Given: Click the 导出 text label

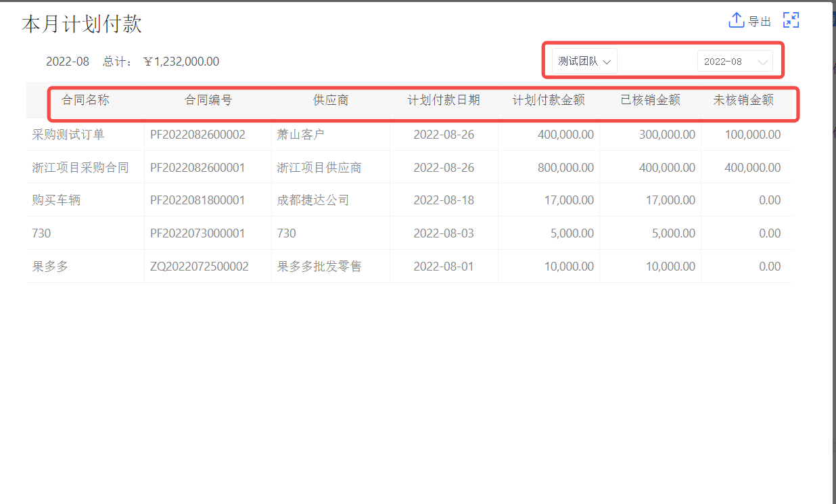Looking at the screenshot, I should click(x=760, y=22).
